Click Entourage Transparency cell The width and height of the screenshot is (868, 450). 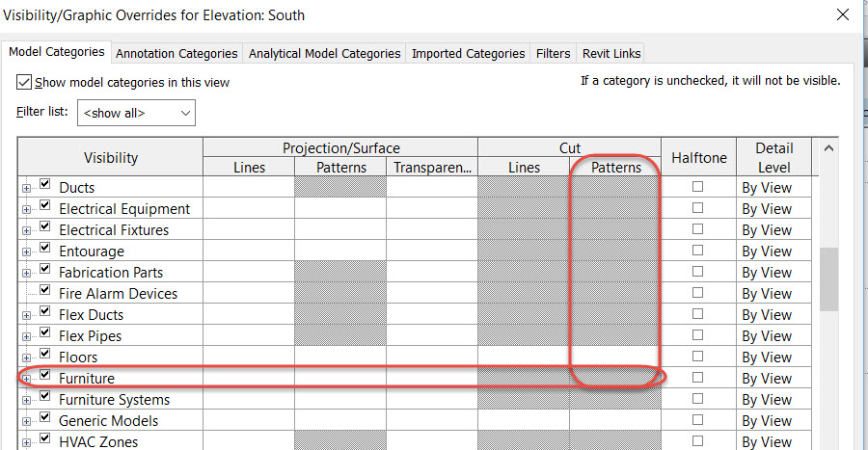point(432,251)
